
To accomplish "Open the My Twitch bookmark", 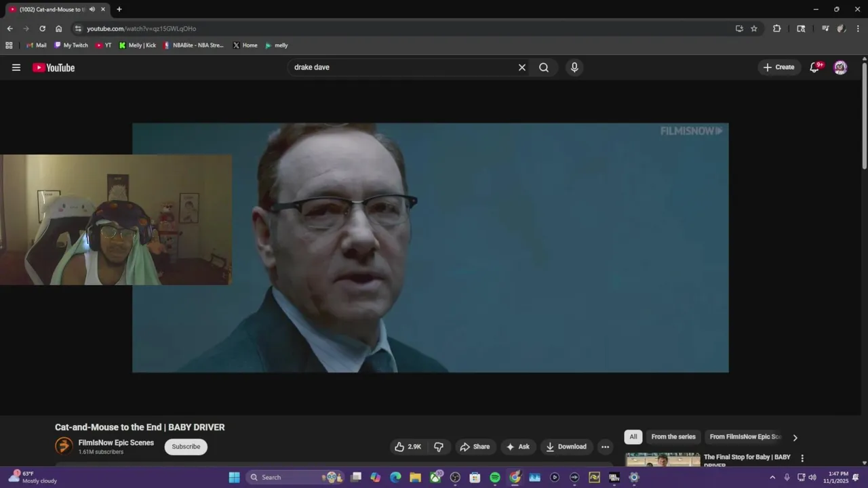I will click(x=71, y=45).
